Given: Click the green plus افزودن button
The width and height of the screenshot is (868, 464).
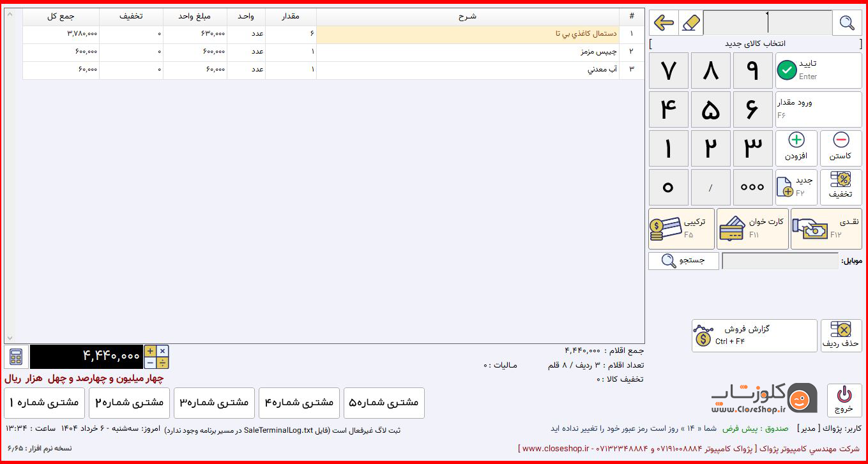Looking at the screenshot, I should coord(796,148).
